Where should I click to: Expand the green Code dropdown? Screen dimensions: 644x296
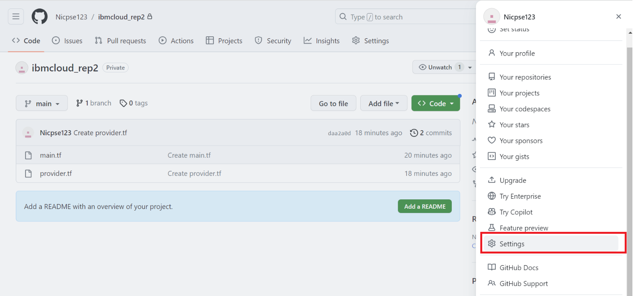(x=436, y=103)
